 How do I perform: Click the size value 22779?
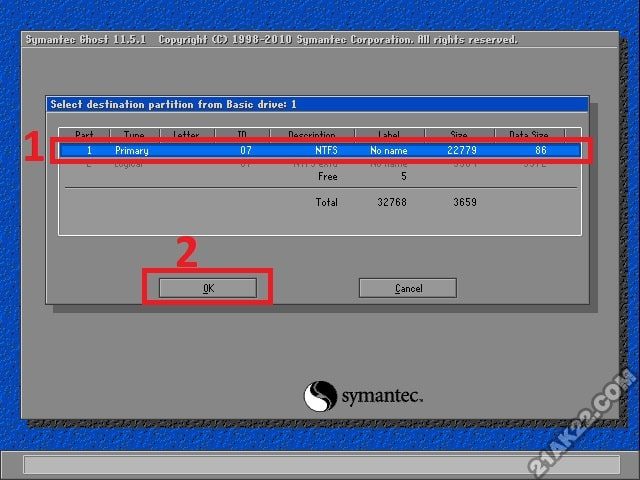462,150
